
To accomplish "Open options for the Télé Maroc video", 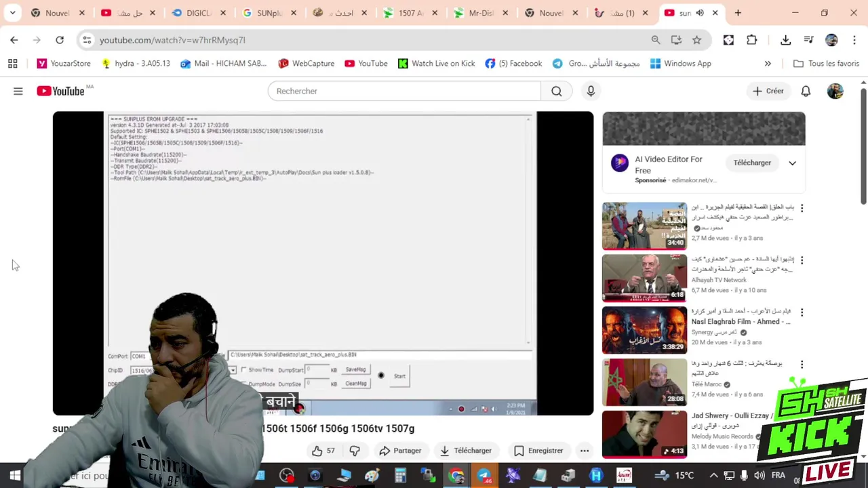I will (802, 365).
